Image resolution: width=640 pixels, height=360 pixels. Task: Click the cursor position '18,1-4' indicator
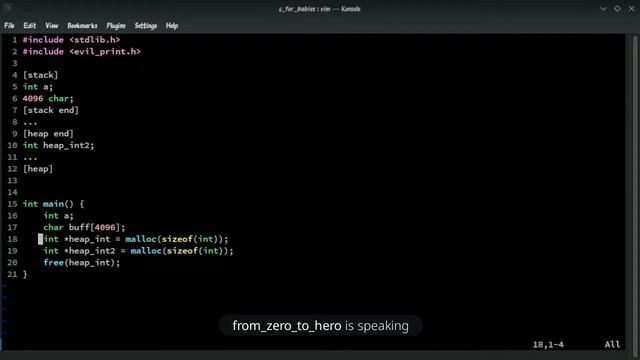(548, 344)
